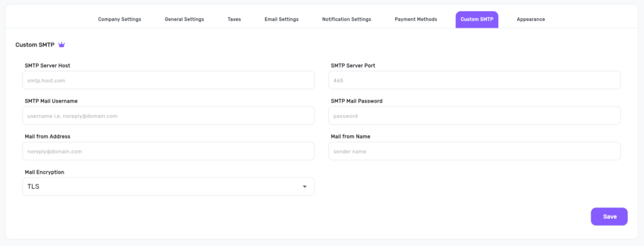Switch to the General Settings tab
Screen dimensions: 644x246
[x=184, y=20]
